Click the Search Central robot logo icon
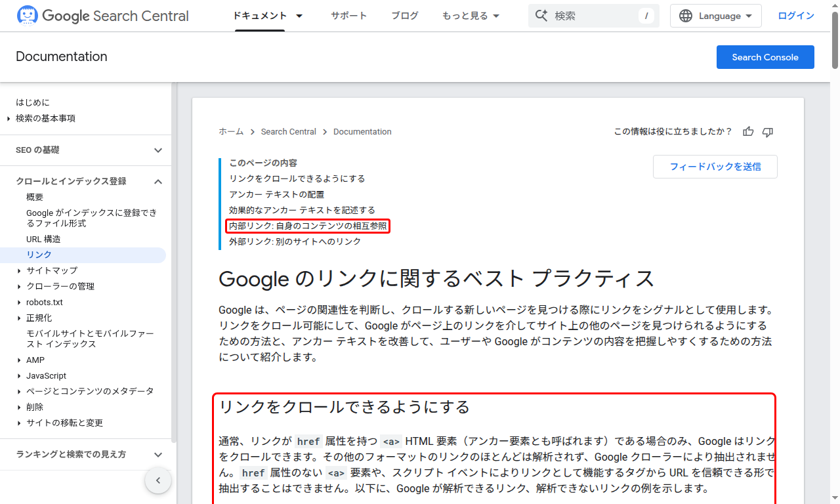 [x=28, y=15]
